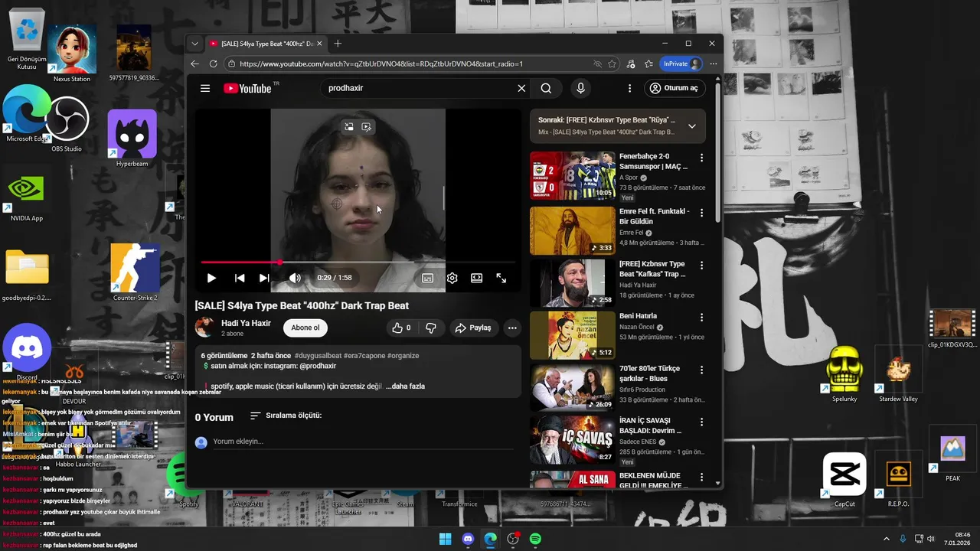Open Windows Start menu
The height and width of the screenshot is (551, 980).
(x=445, y=539)
